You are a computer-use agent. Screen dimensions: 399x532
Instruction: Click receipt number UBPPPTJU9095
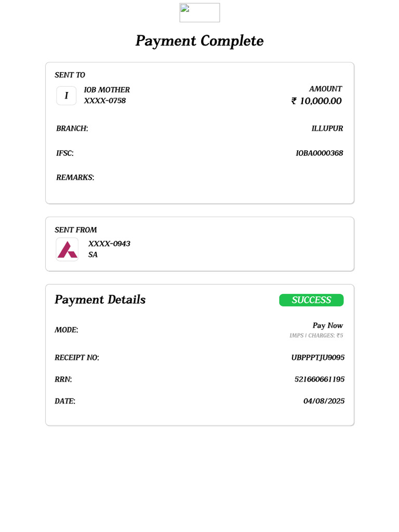[x=318, y=357]
